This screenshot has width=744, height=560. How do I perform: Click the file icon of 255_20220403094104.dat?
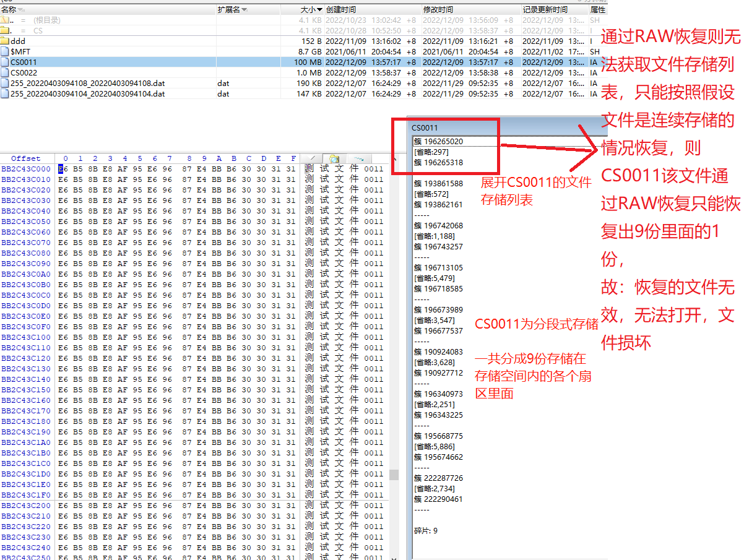[5, 93]
